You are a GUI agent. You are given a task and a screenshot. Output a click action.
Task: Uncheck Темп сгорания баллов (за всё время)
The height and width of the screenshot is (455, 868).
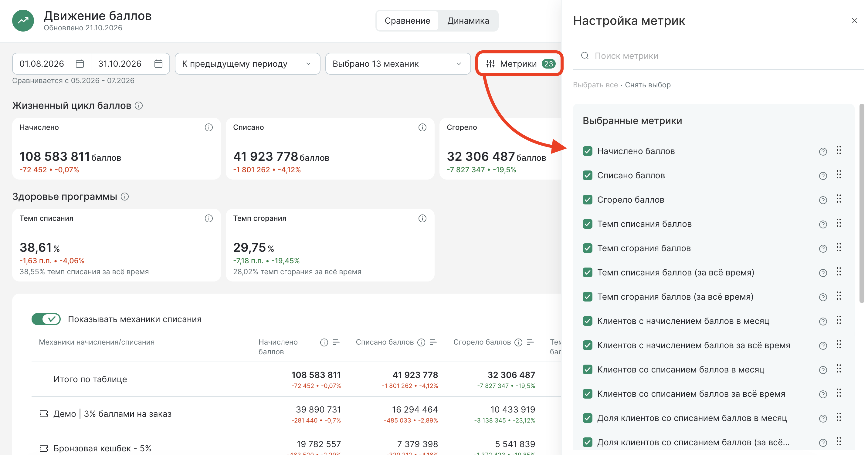coord(588,296)
